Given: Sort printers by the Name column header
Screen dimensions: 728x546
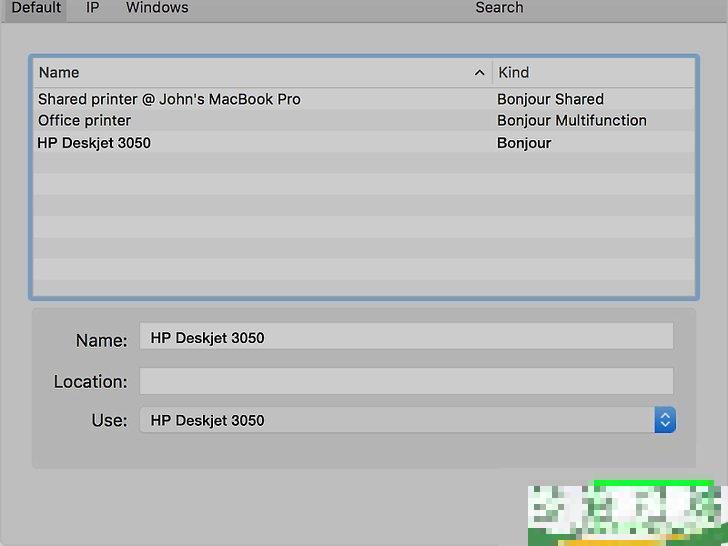Looking at the screenshot, I should point(250,72).
